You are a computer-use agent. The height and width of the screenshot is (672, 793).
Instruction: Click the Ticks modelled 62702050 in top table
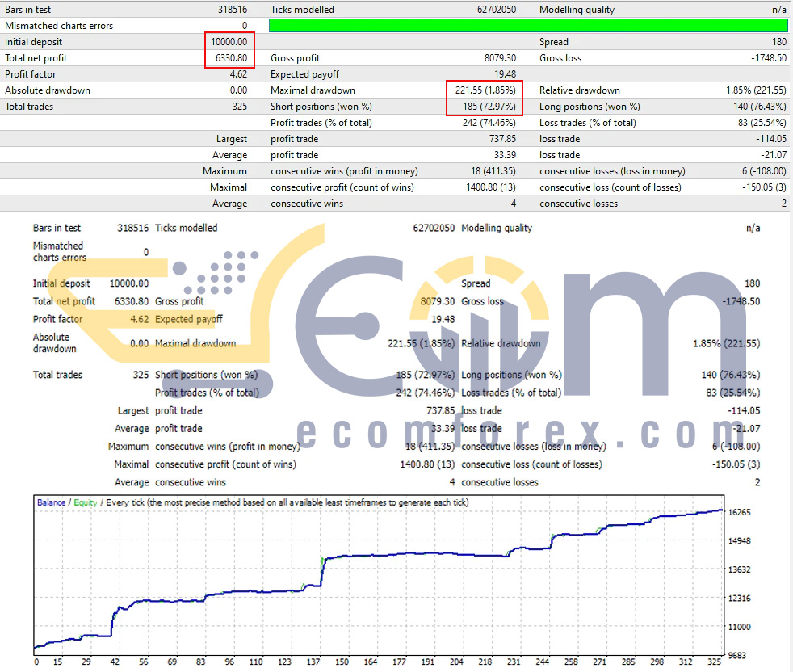point(496,10)
